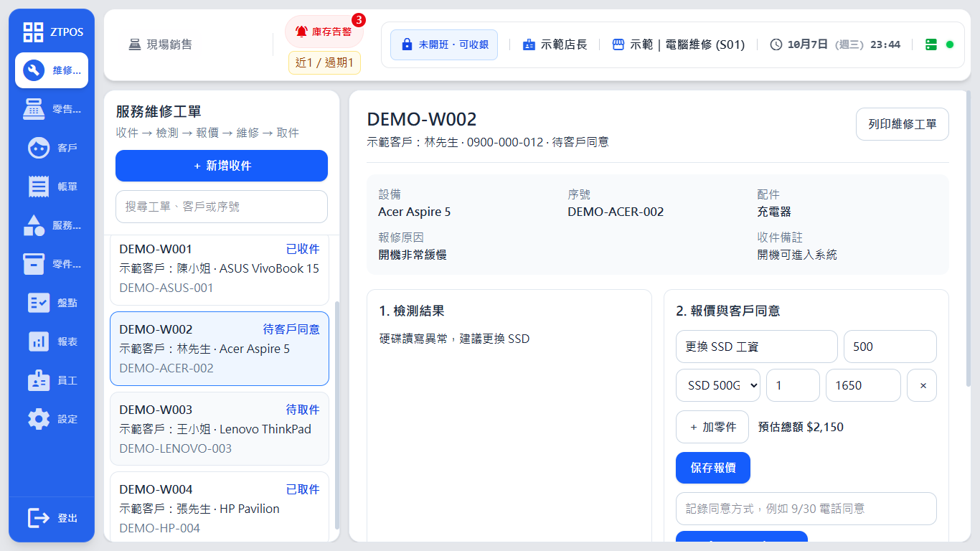Click the 保存報價 button
This screenshot has height=551, width=980.
713,468
